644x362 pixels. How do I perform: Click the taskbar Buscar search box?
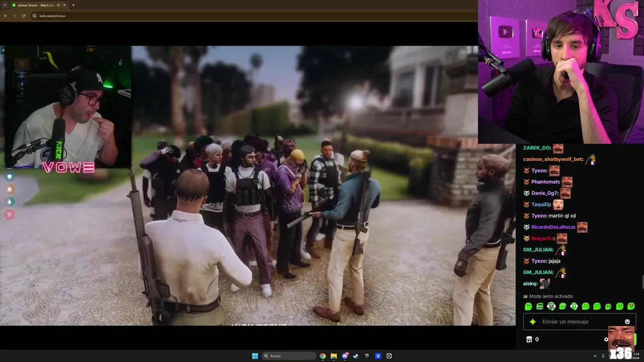[289, 356]
